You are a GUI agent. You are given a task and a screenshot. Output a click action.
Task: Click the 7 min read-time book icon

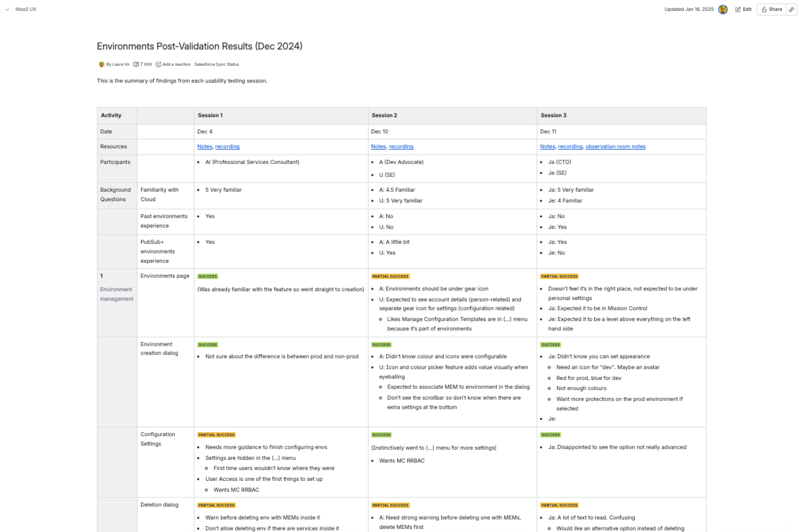click(x=136, y=64)
